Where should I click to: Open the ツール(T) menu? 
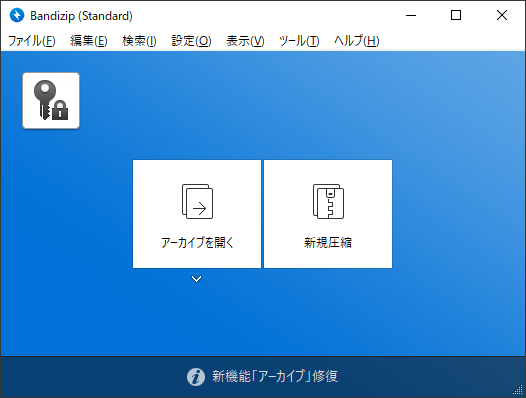point(299,41)
